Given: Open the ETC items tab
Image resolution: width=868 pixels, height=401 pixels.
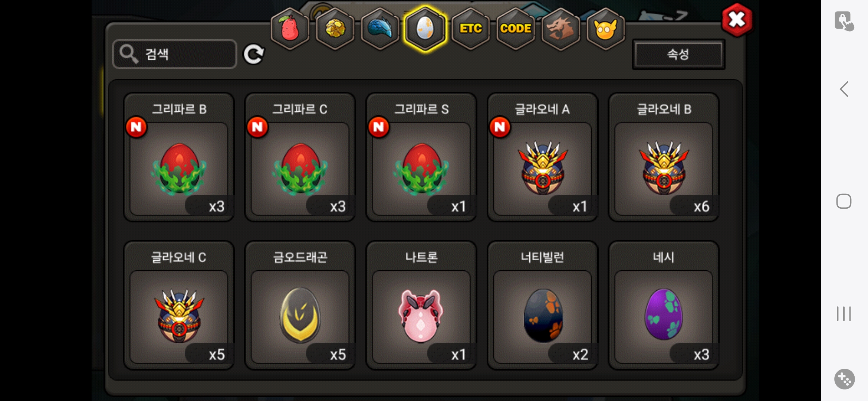Looking at the screenshot, I should 471,29.
